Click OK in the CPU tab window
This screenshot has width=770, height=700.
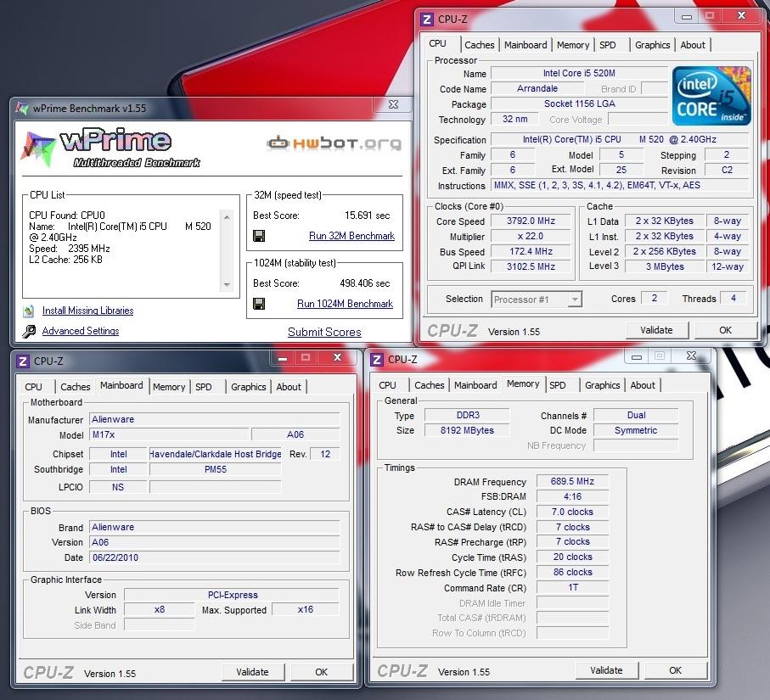click(x=725, y=330)
